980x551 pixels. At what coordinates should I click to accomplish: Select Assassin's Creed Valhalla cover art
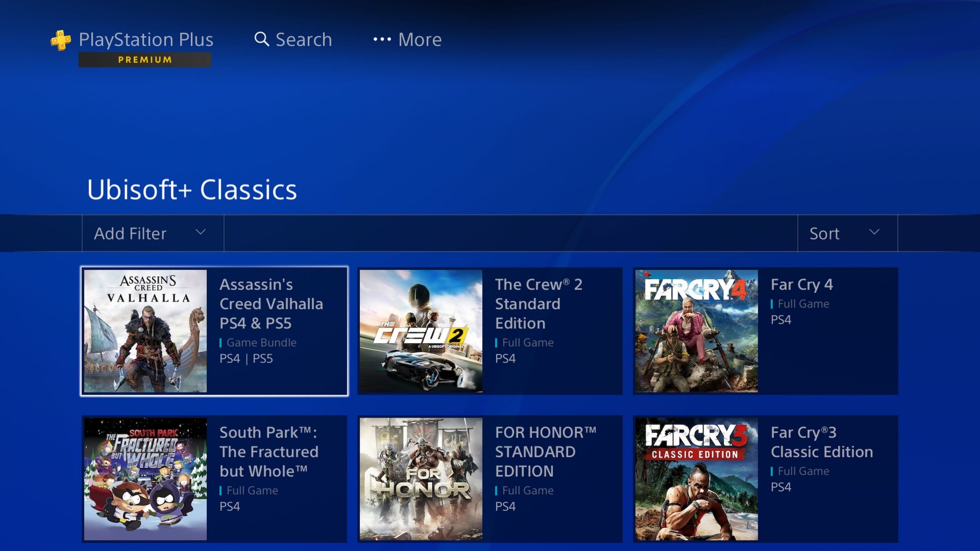[145, 331]
